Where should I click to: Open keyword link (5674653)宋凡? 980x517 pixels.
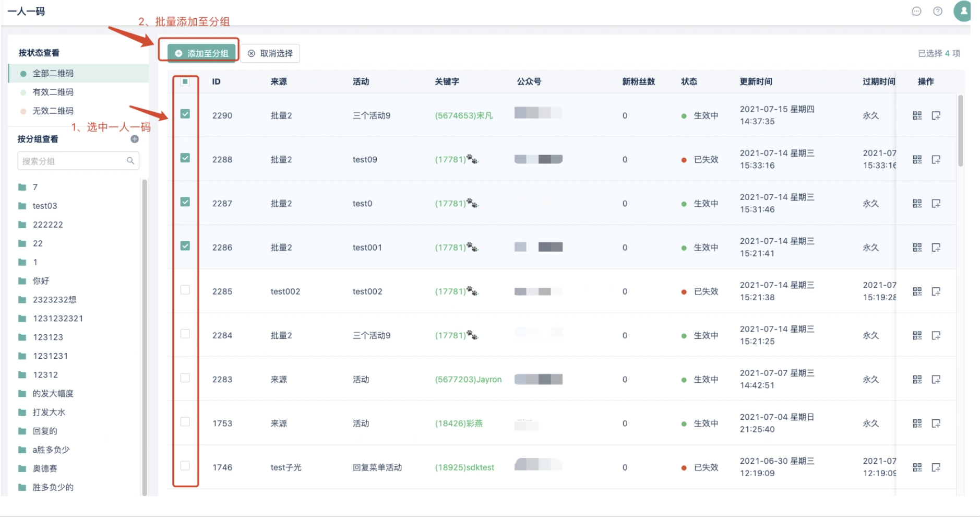point(464,115)
